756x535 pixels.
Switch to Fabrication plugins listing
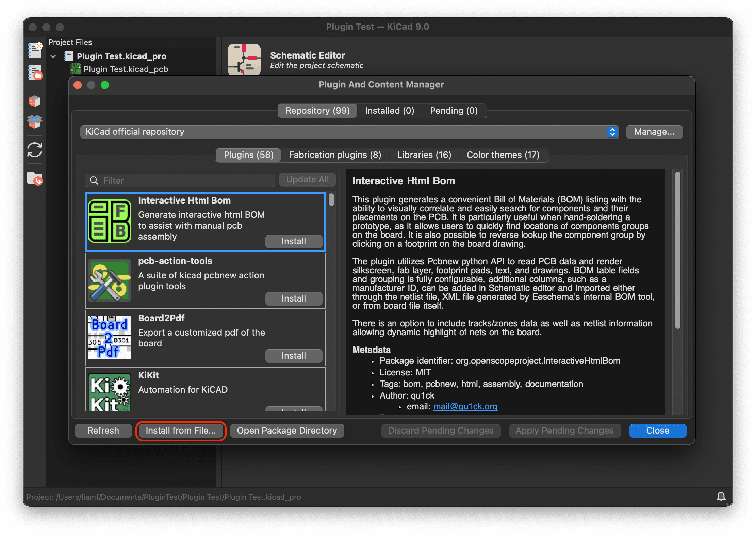click(335, 155)
